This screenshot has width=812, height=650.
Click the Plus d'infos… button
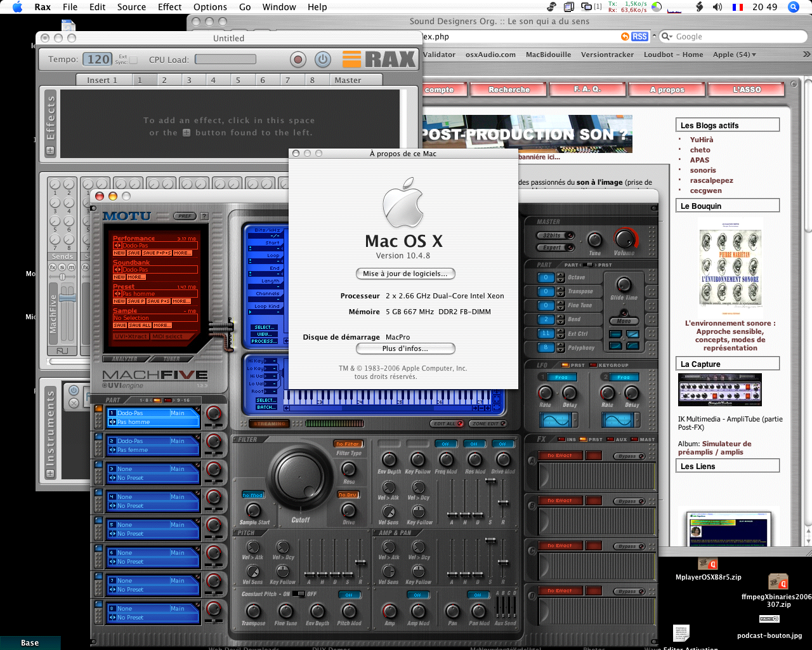(405, 348)
